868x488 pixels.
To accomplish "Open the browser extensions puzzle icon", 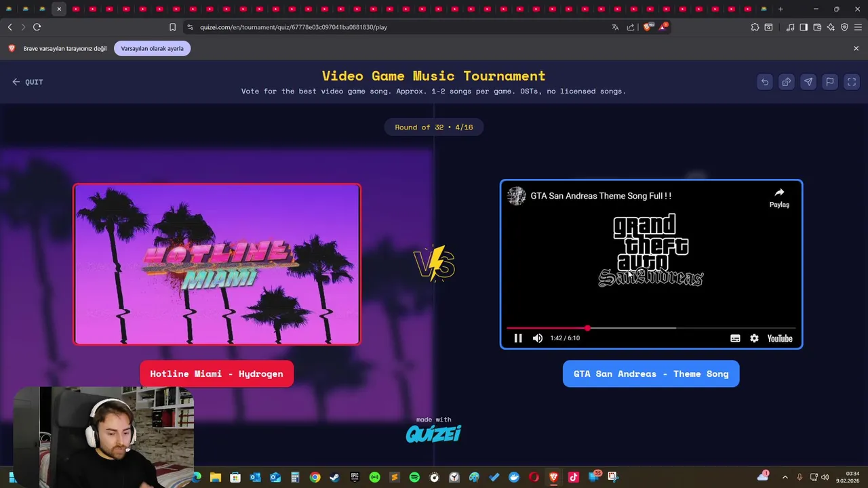I will [755, 27].
